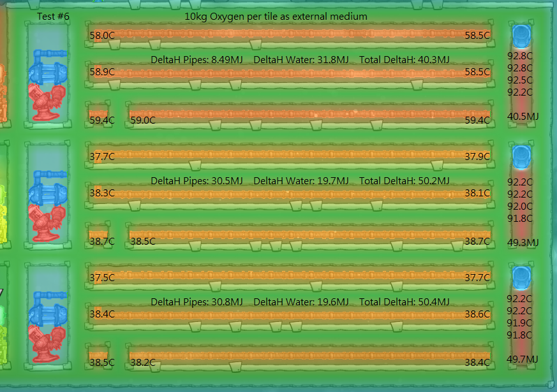Click 38.7C at the end of the 38.5C row
Screen dimensions: 557x392
(x=477, y=241)
